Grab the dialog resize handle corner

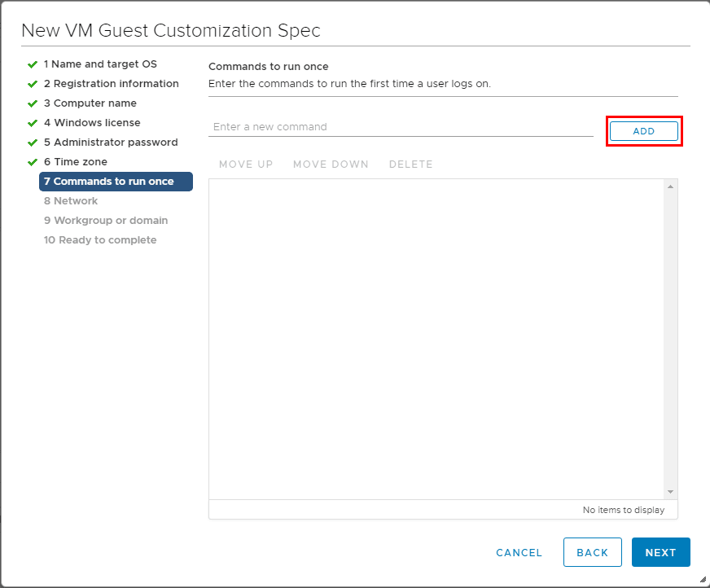coord(703,580)
